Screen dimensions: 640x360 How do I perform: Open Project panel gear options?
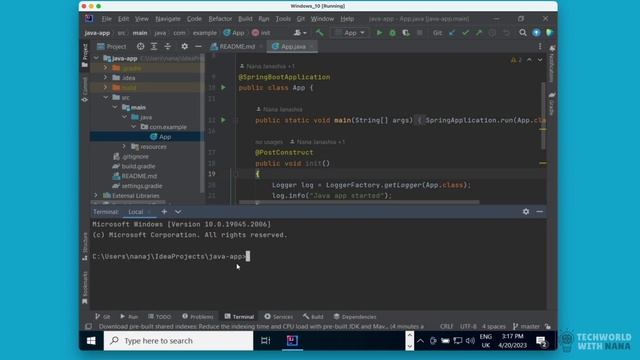[x=184, y=47]
